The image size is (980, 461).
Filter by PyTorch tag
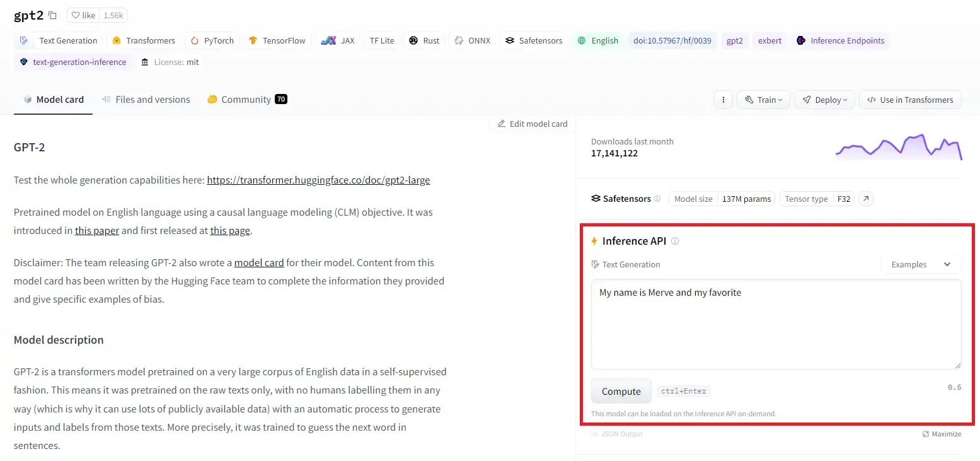212,40
